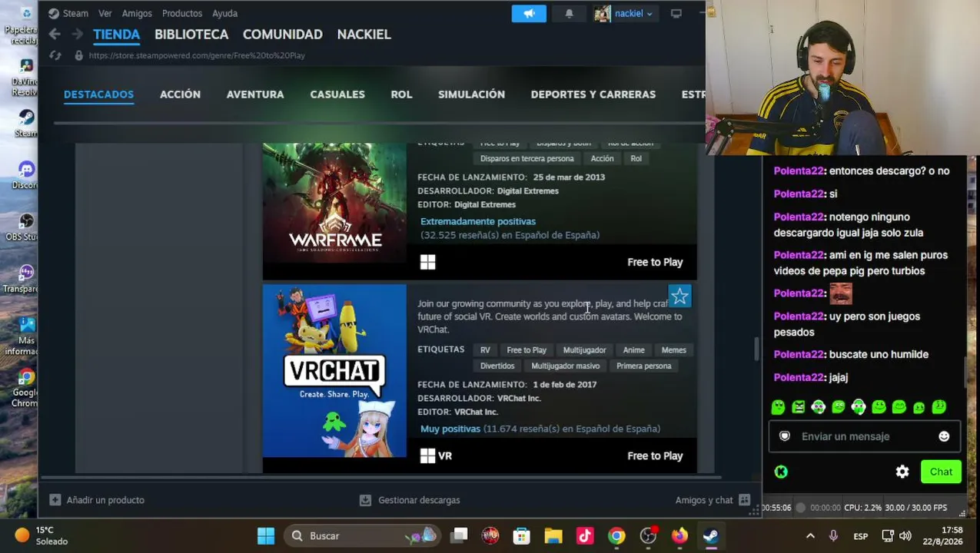Click Multijugador masivo tag

[x=565, y=366]
